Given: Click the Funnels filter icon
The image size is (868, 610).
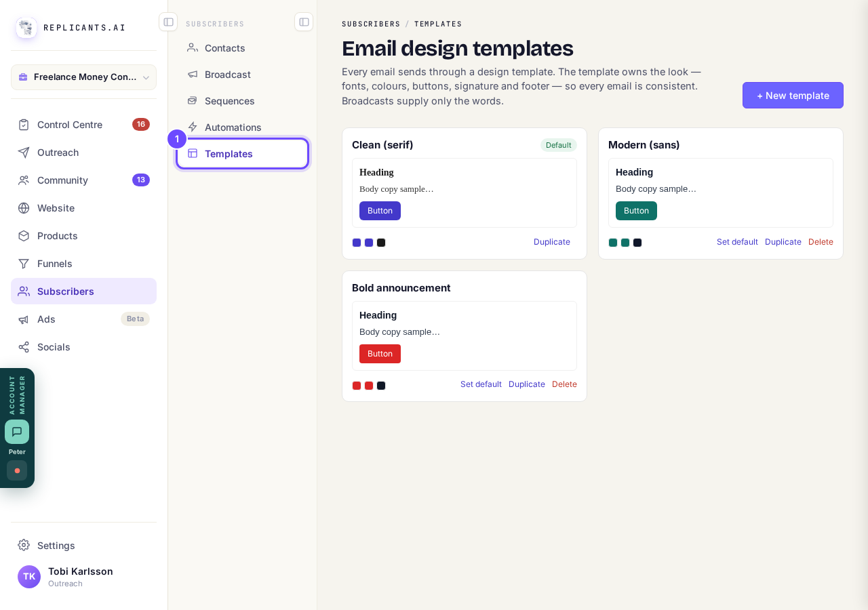Looking at the screenshot, I should [x=24, y=264].
